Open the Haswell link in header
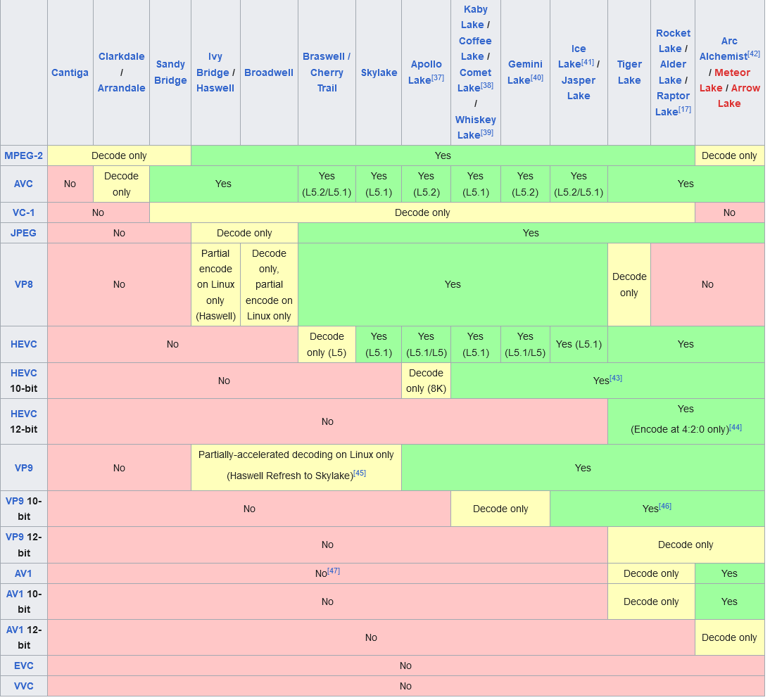The width and height of the screenshot is (770, 700). tap(215, 89)
